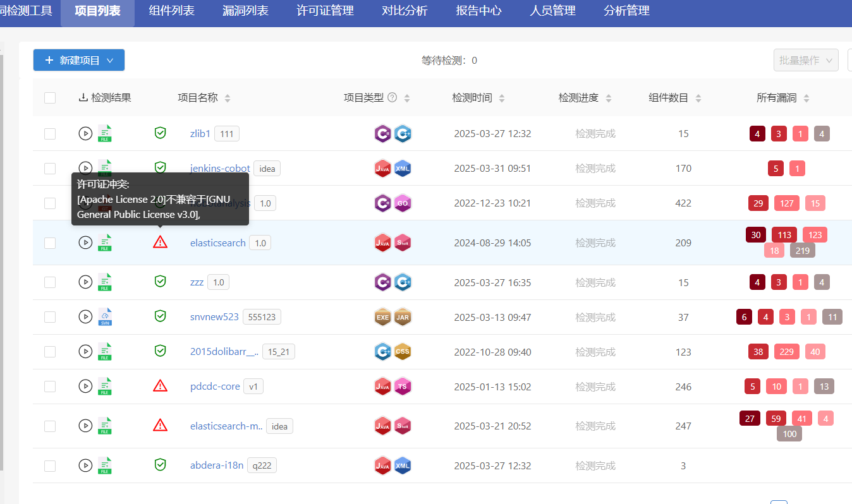The height and width of the screenshot is (504, 852).
Task: Click the project type help question icon
Action: tap(392, 97)
